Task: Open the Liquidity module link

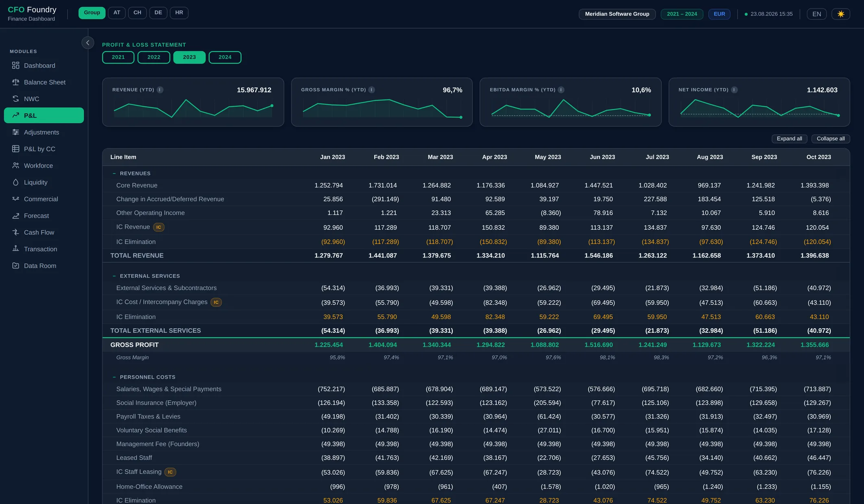Action: 44,182
